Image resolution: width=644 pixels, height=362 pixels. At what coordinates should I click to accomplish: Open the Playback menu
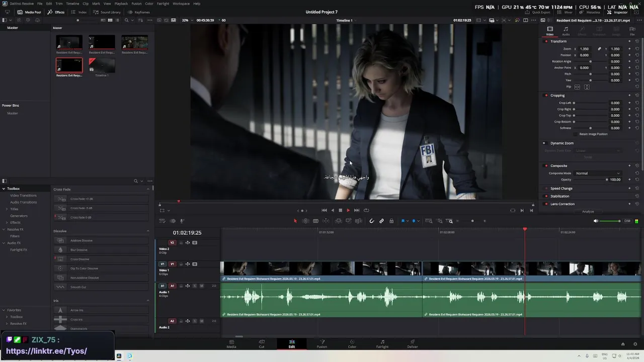[121, 4]
